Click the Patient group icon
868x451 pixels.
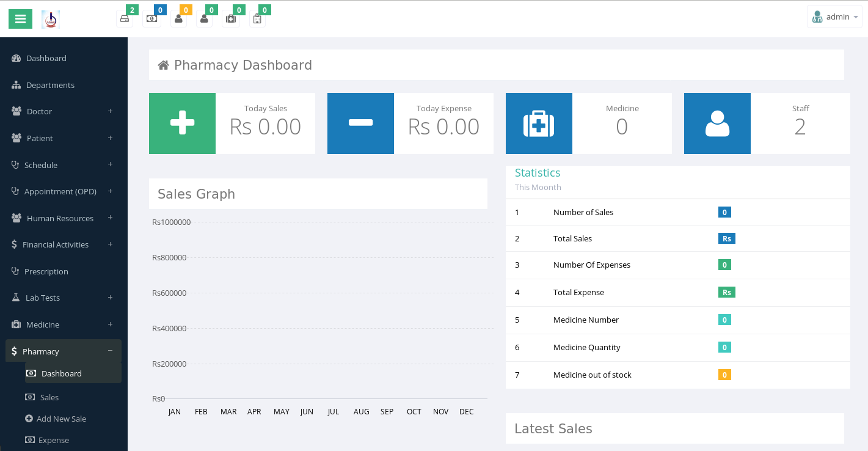coord(16,138)
